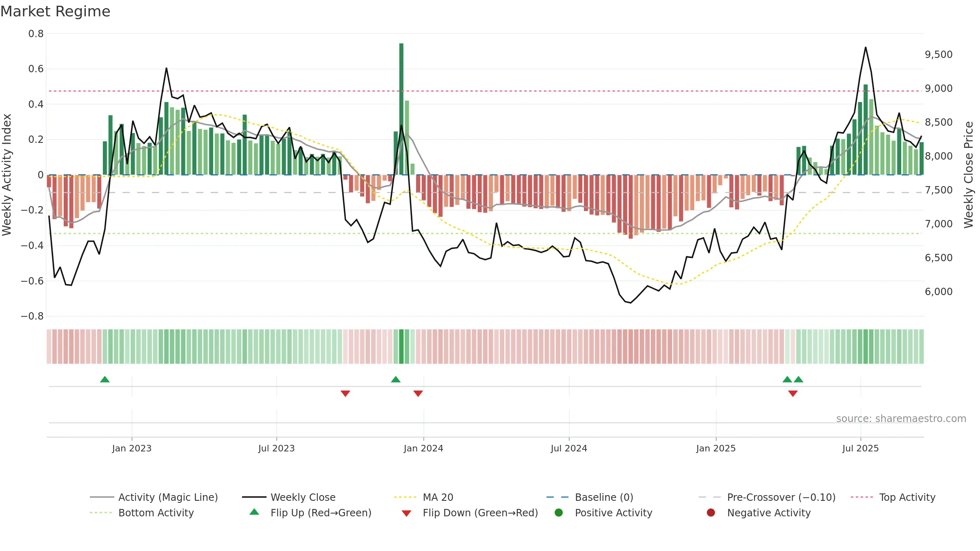Select the flip-down marker just before Jan 2024
The width and height of the screenshot is (980, 551).
pyautogui.click(x=418, y=393)
